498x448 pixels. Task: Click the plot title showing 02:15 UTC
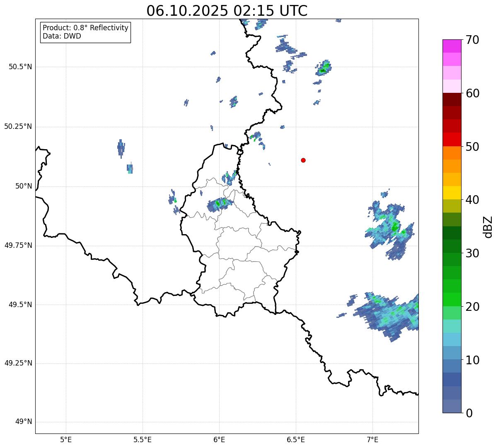click(x=227, y=11)
